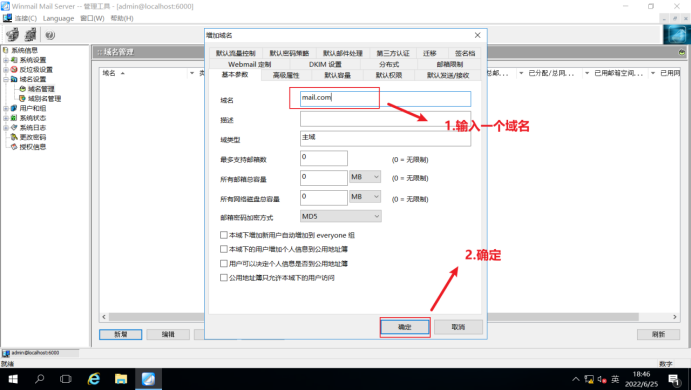Click the green icon at 域名管理 header right

[x=682, y=52]
